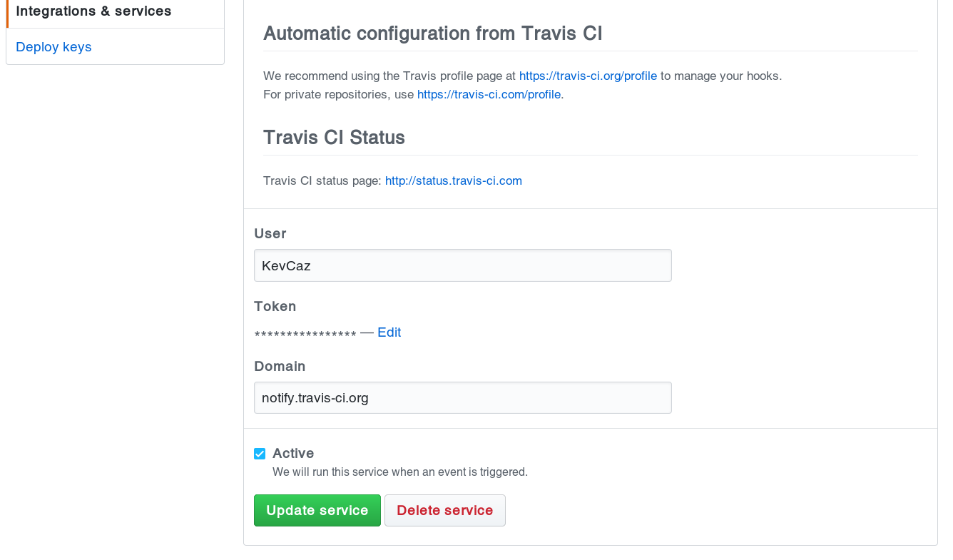953x560 pixels.
Task: Open the Deploy keys sidebar item
Action: tap(53, 47)
